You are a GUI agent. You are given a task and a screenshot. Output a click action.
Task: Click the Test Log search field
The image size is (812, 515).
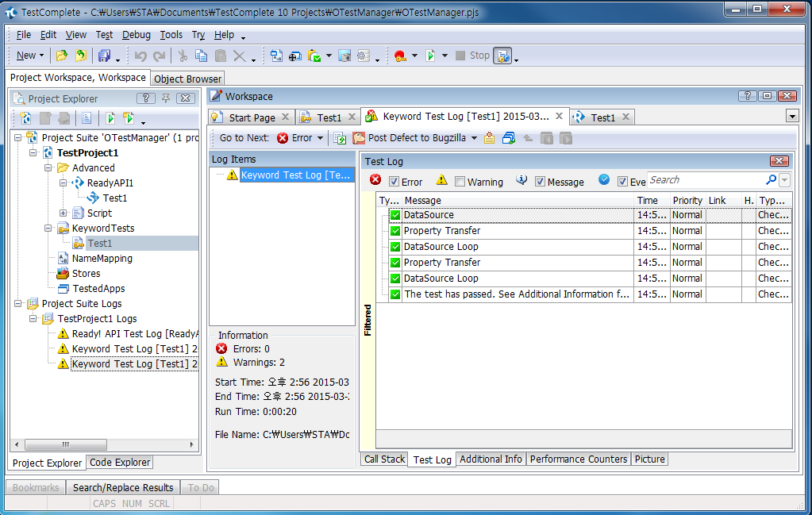pyautogui.click(x=706, y=180)
